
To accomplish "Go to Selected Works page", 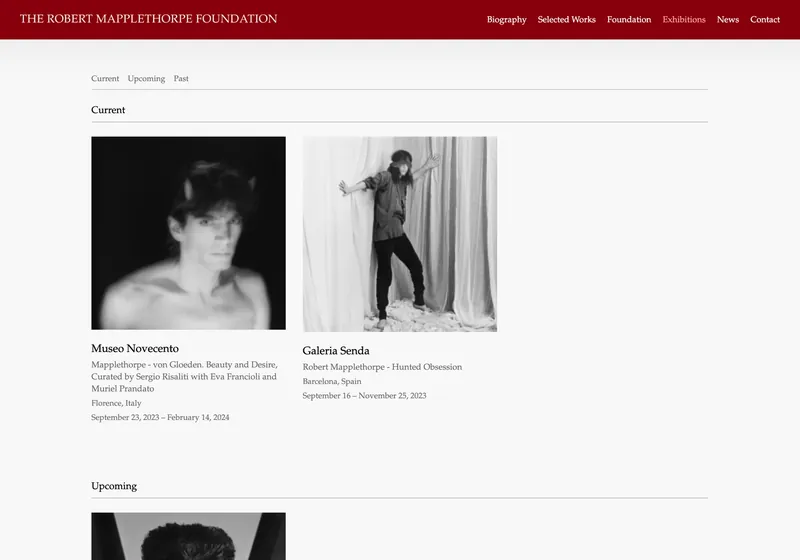I will [x=566, y=19].
